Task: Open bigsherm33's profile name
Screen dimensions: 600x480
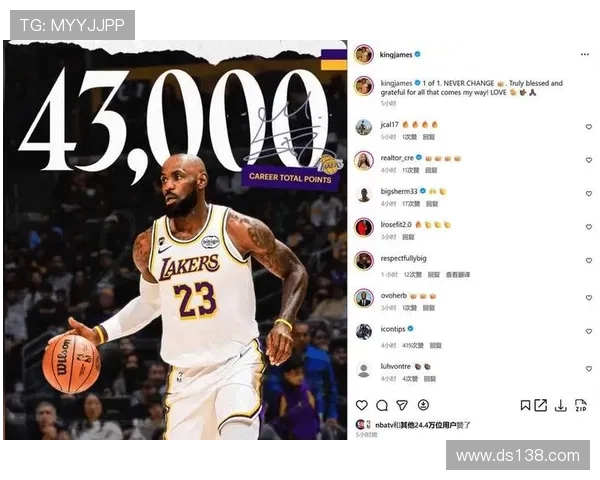Action: point(399,191)
